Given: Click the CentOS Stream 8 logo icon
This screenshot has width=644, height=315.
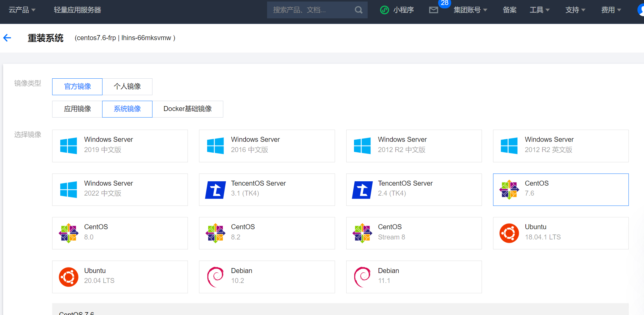Looking at the screenshot, I should click(362, 233).
